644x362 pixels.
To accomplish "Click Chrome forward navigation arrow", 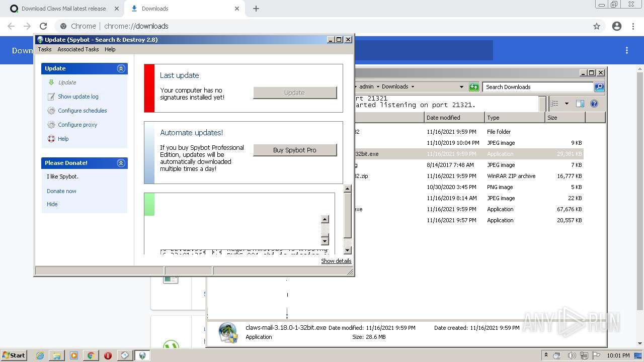I will tap(27, 26).
